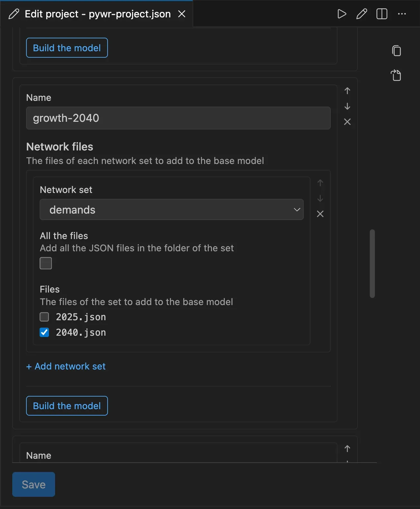Open the Network set demands dropdown
The image size is (420, 509).
pos(172,210)
